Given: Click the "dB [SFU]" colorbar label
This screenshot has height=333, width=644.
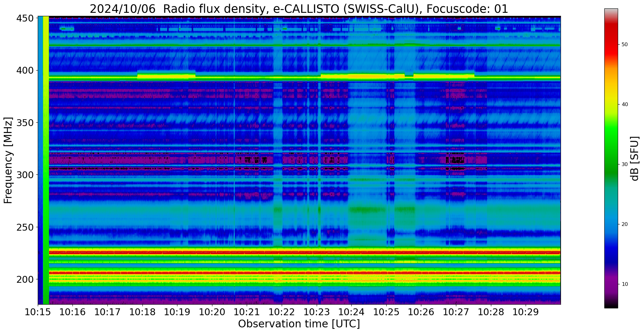Looking at the screenshot, I should coord(635,159).
